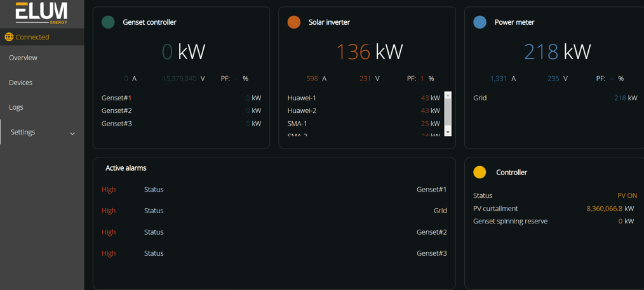Select the Grid row in Power meter
Screen dimensions: 644x290
pyautogui.click(x=555, y=98)
